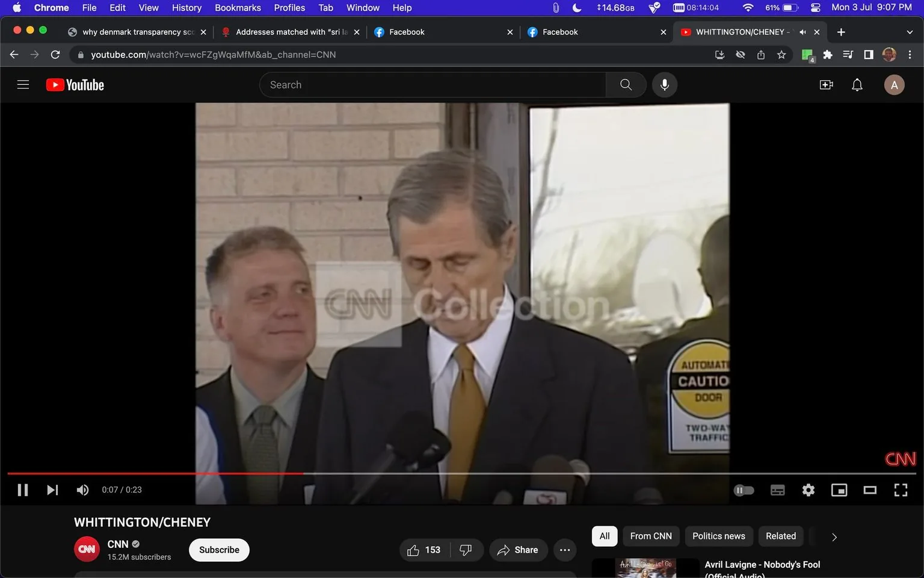924x578 pixels.
Task: Share the WHITTINGTON/CHENEY video
Action: point(518,550)
